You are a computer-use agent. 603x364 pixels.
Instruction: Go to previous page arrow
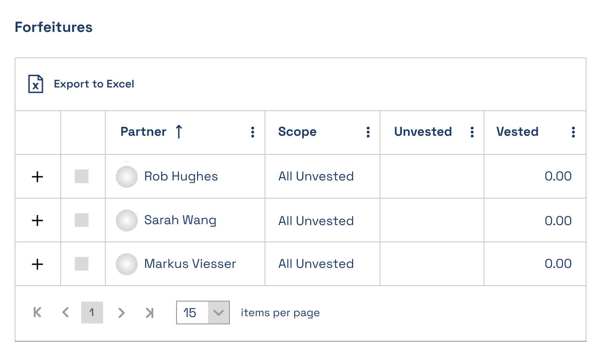pyautogui.click(x=65, y=313)
